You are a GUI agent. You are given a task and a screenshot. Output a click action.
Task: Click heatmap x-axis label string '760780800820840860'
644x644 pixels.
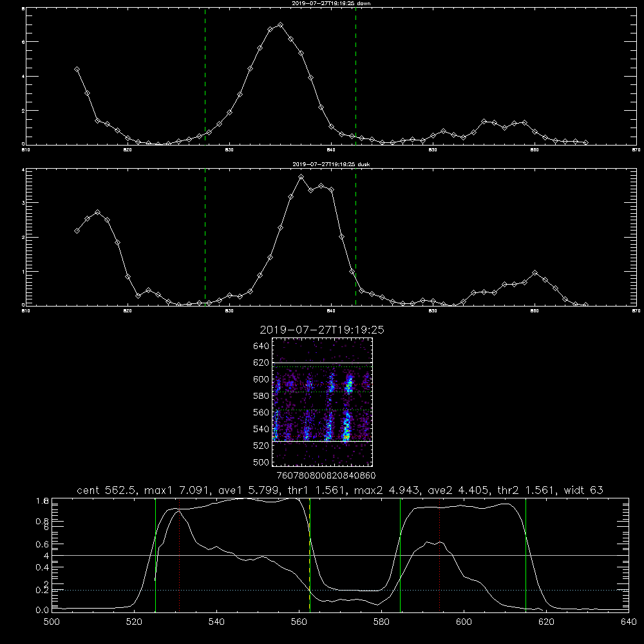pyautogui.click(x=326, y=476)
